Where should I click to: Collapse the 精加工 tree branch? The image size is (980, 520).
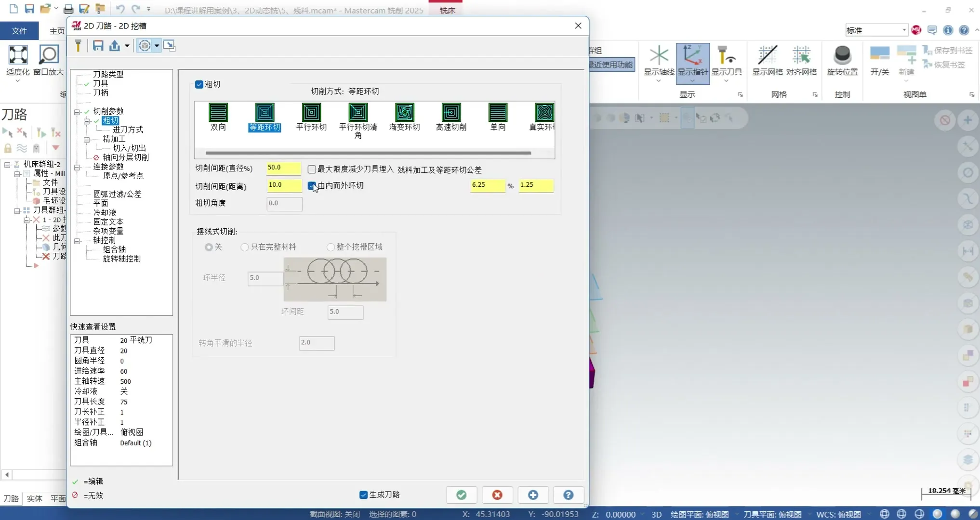click(87, 139)
